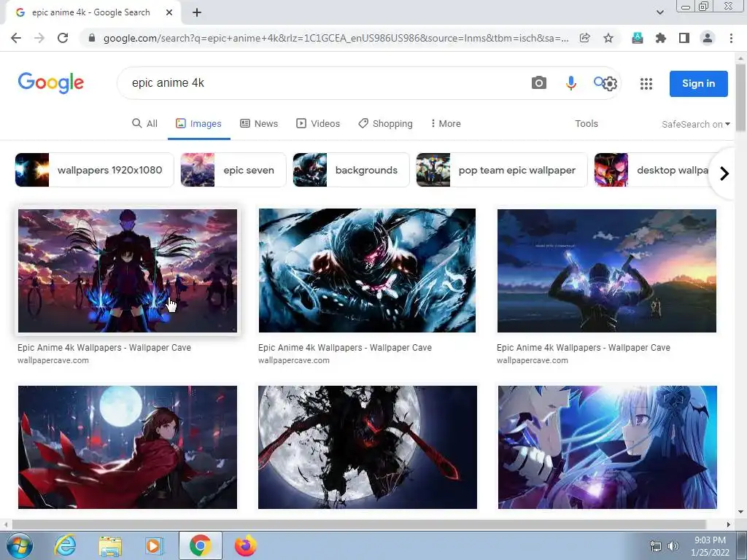Close the epic anime 4k tab
Screen dimensions: 747x560
pos(169,12)
